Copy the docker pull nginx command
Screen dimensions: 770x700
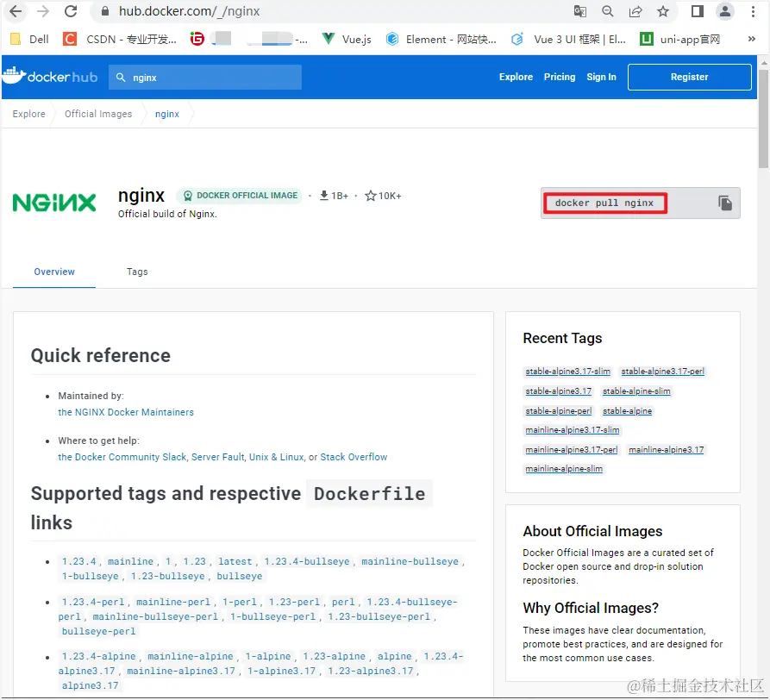724,203
